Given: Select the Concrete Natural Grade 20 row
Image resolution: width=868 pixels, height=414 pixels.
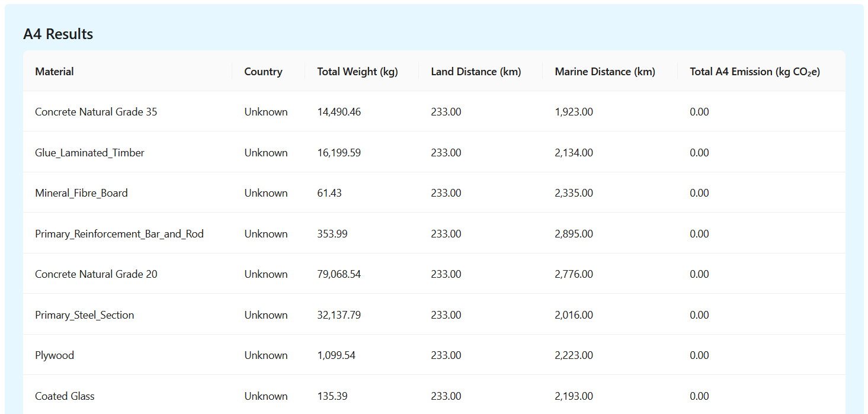Looking at the screenshot, I should (96, 274).
